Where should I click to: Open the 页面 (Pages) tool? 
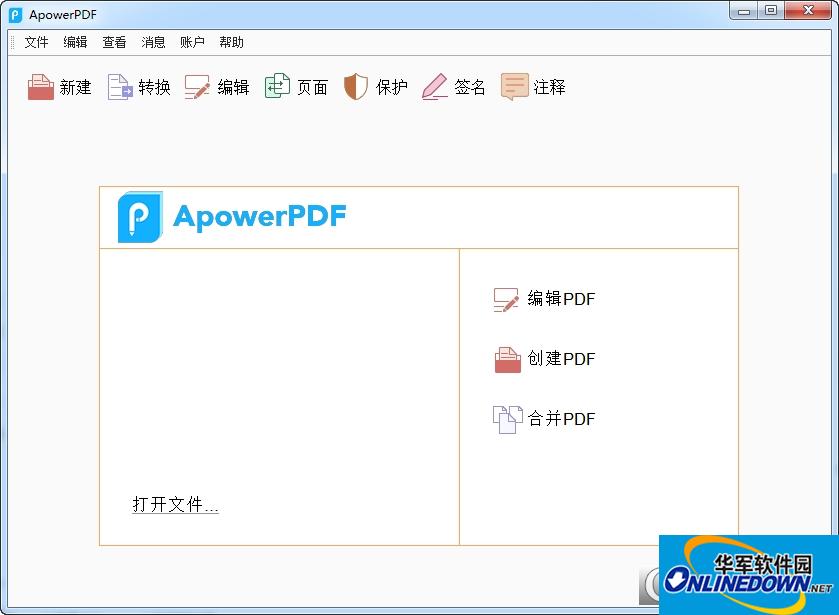pos(277,87)
